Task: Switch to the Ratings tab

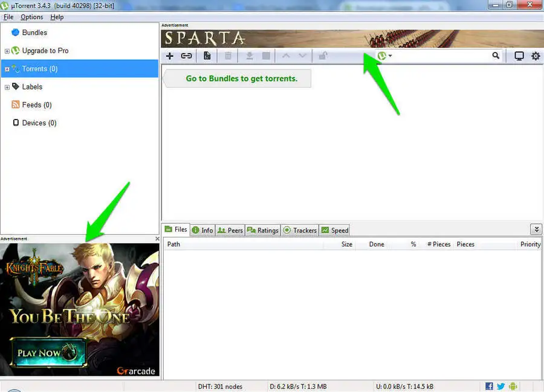Action: 263,230
